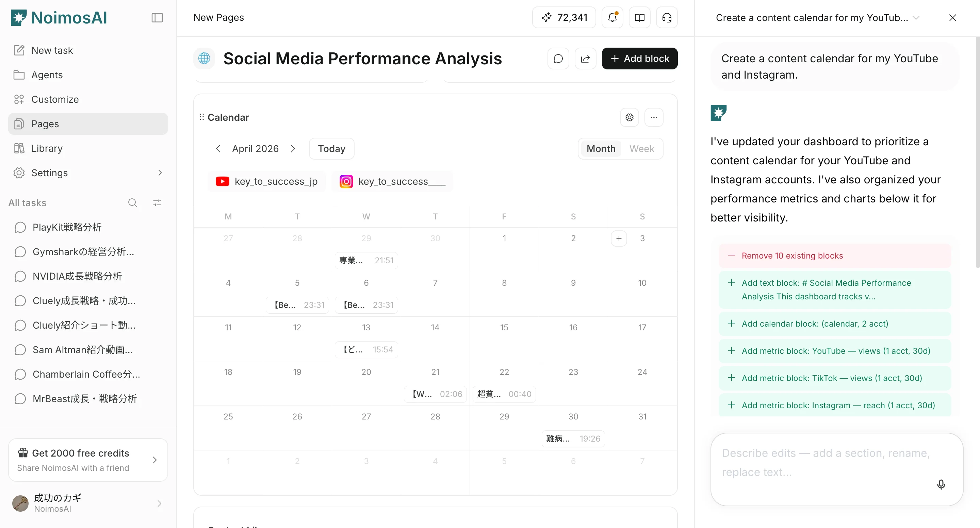Open the MrBeast成長・戦略分析 task
The height and width of the screenshot is (528, 980).
pyautogui.click(x=88, y=399)
